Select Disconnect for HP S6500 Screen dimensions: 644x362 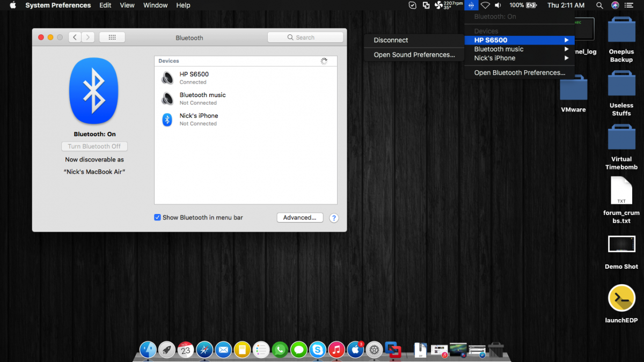(x=391, y=40)
